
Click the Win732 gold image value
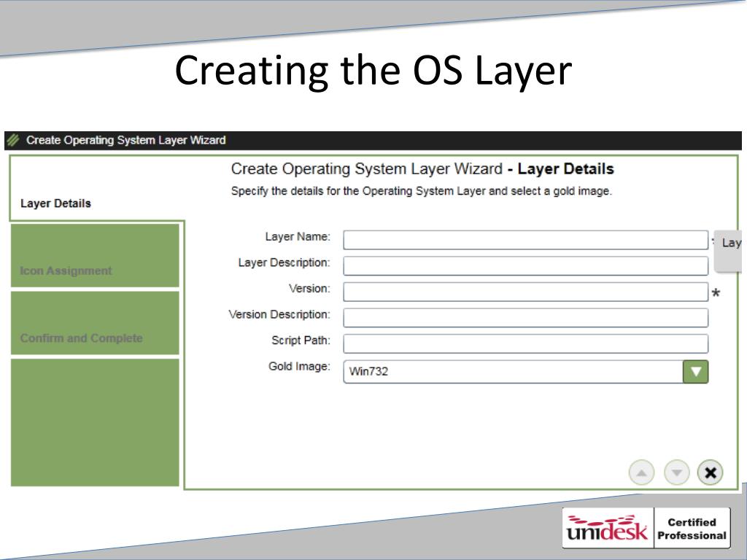368,371
